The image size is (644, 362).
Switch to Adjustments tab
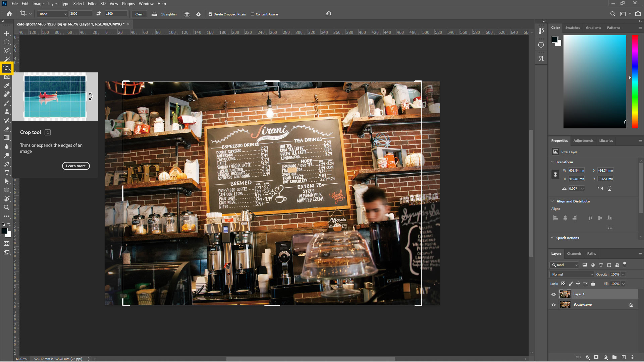[583, 141]
